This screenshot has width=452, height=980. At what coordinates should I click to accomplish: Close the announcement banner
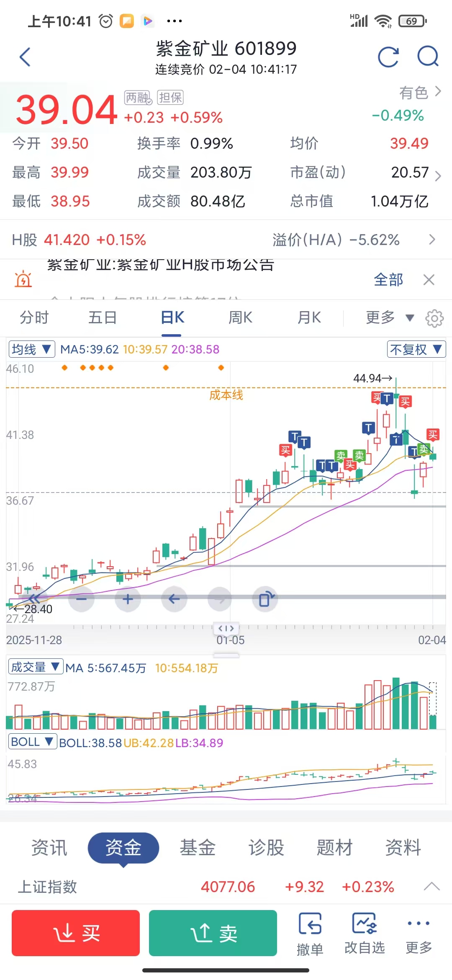(x=429, y=279)
